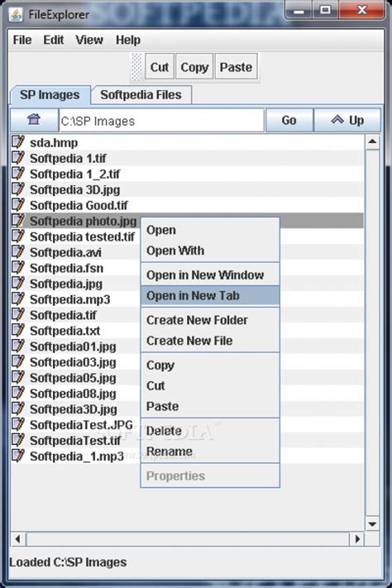Viewport: 392px width, 588px height.
Task: Click the file icon beside Softpedia01.jpg
Action: tap(18, 346)
